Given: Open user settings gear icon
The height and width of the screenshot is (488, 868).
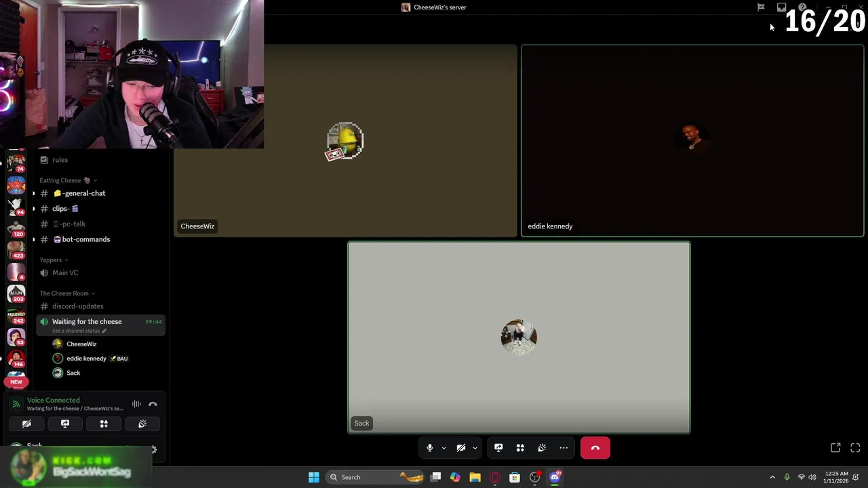Looking at the screenshot, I should tap(153, 449).
